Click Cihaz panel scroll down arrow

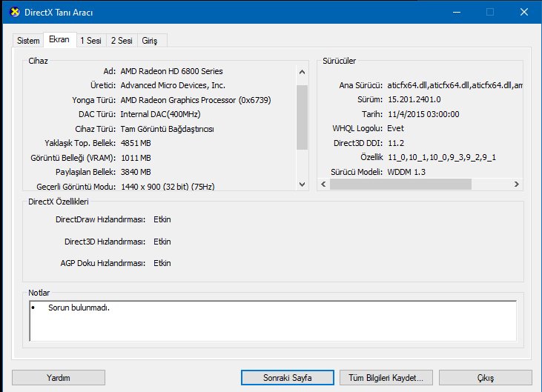pyautogui.click(x=302, y=185)
